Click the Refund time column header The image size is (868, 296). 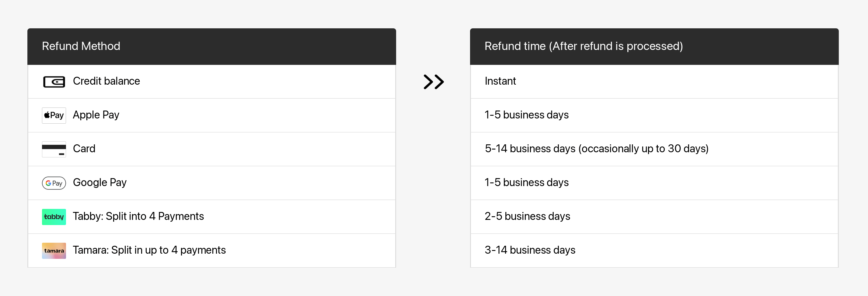tap(584, 46)
